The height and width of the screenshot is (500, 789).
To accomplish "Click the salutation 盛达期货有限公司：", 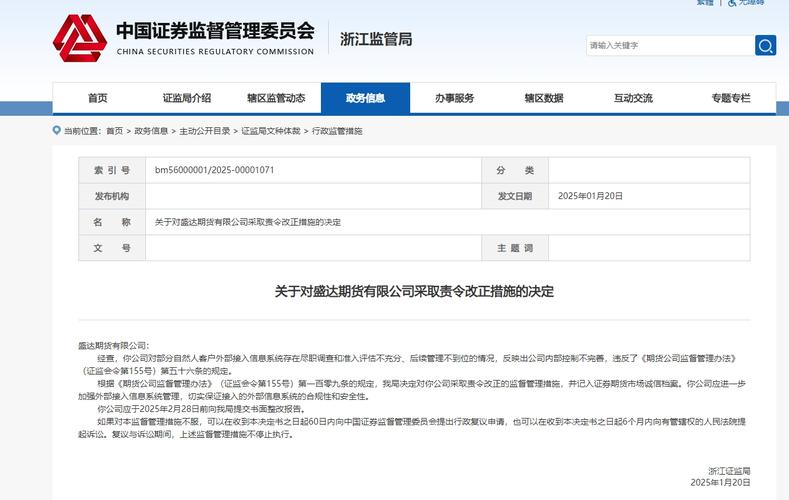I will [114, 346].
